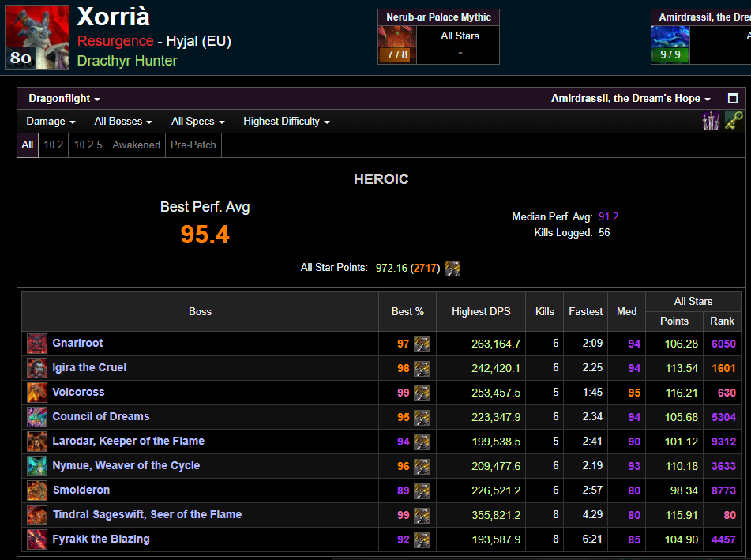Click Igira the Cruel rank 1601
The height and width of the screenshot is (560, 751).
point(723,368)
